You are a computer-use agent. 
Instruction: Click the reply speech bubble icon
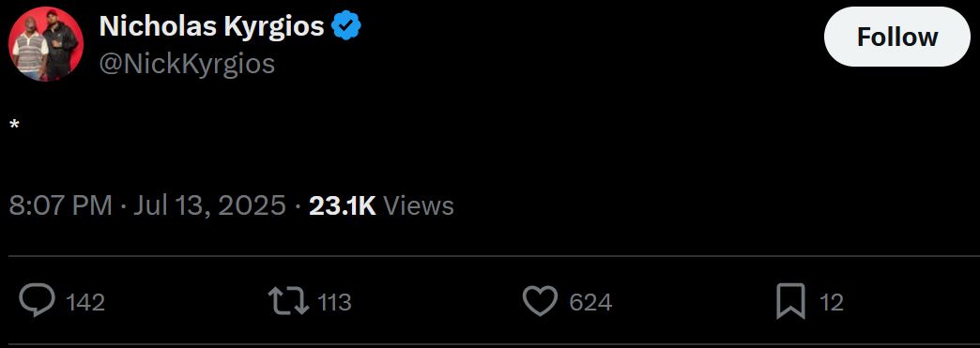coord(38,300)
